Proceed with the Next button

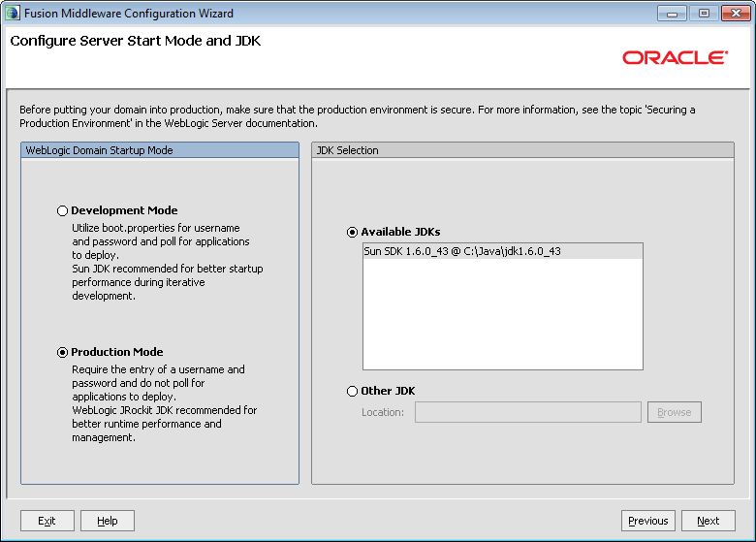click(x=708, y=521)
